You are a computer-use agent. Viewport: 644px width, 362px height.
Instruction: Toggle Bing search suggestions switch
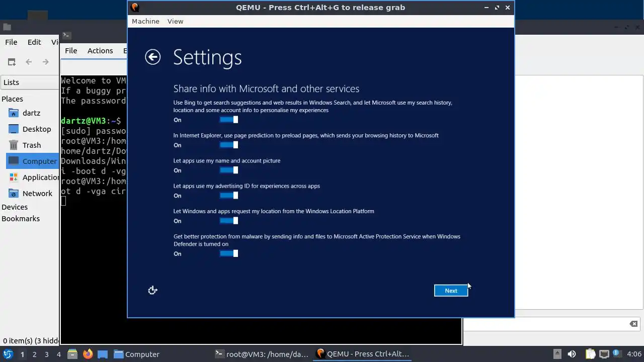(229, 120)
